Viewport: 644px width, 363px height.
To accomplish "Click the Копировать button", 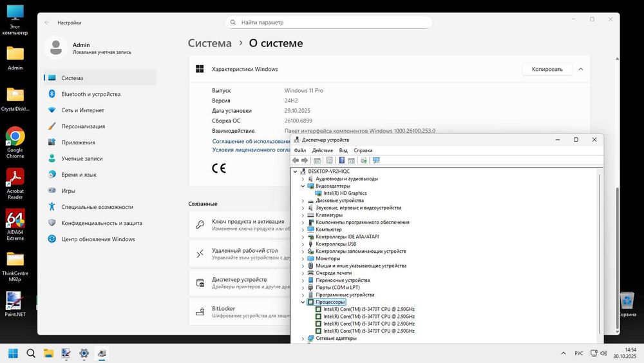I will [x=547, y=69].
